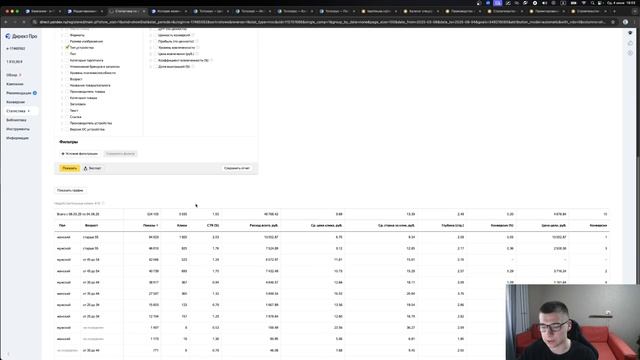The width and height of the screenshot is (640, 360).
Task: Click the second icon in the right side rail
Action: click(630, 43)
